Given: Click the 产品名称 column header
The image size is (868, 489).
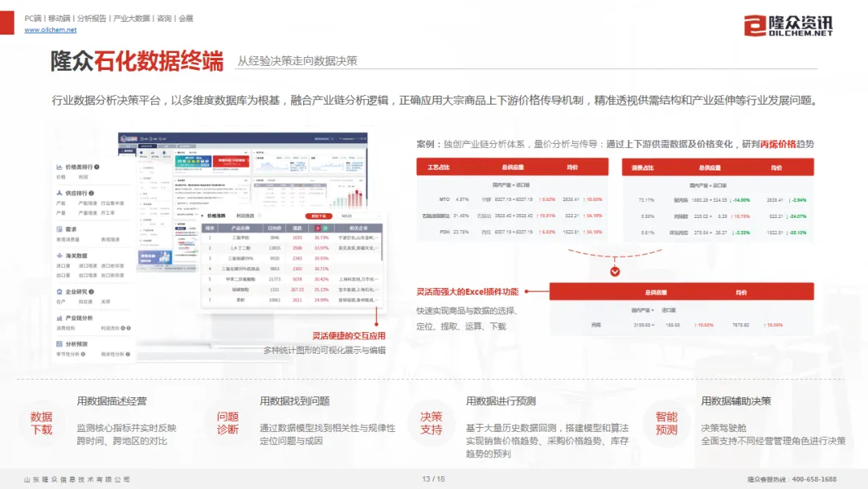Looking at the screenshot, I should coord(240,228).
